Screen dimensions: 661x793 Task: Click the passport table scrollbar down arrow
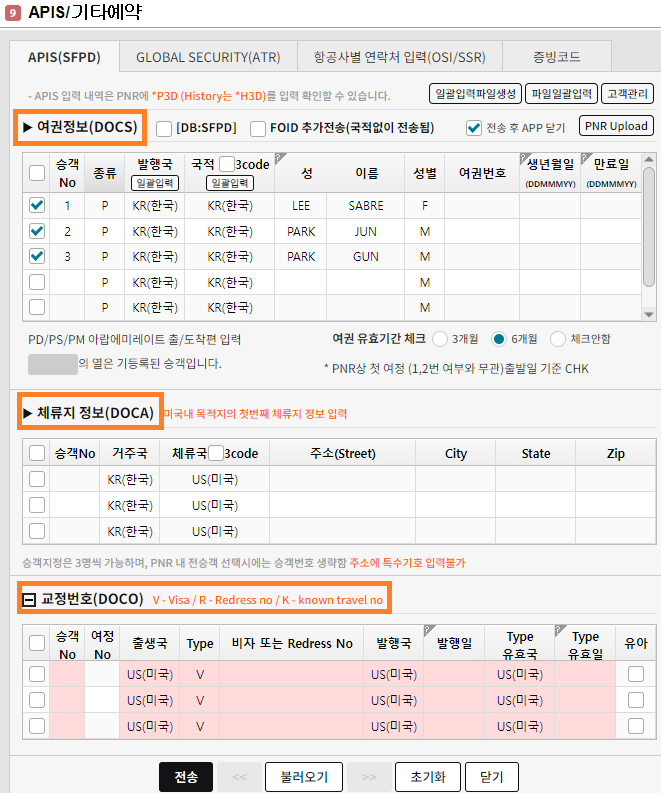(x=648, y=314)
